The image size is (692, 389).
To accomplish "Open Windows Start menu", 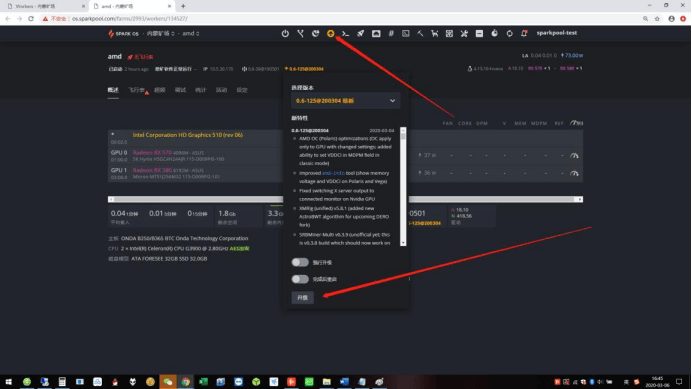I will (8, 382).
